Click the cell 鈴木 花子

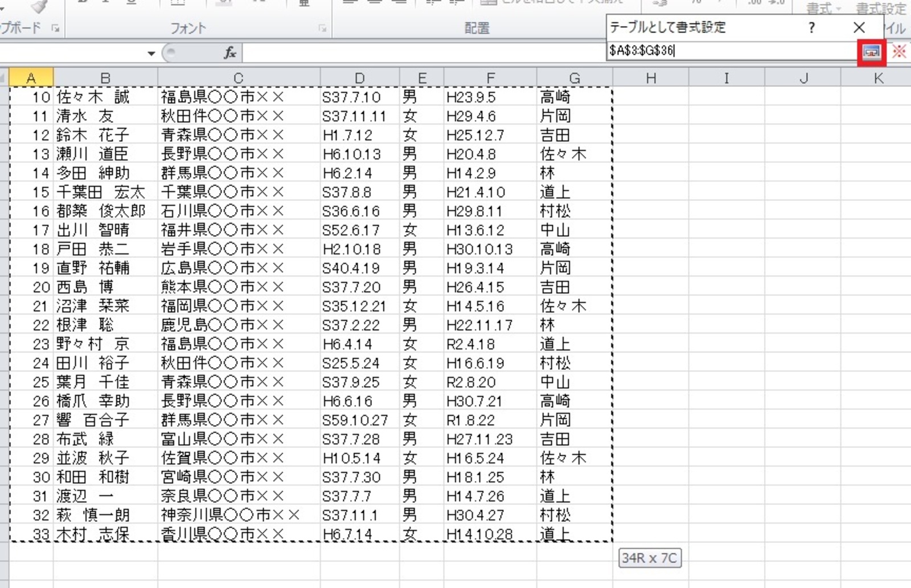point(105,135)
